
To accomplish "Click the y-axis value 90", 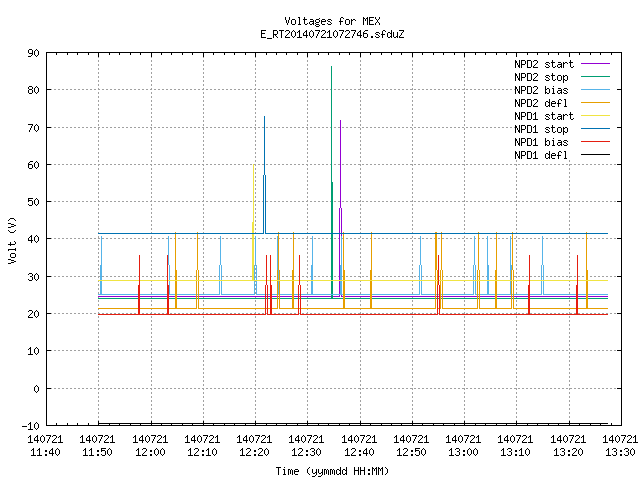I will [33, 53].
